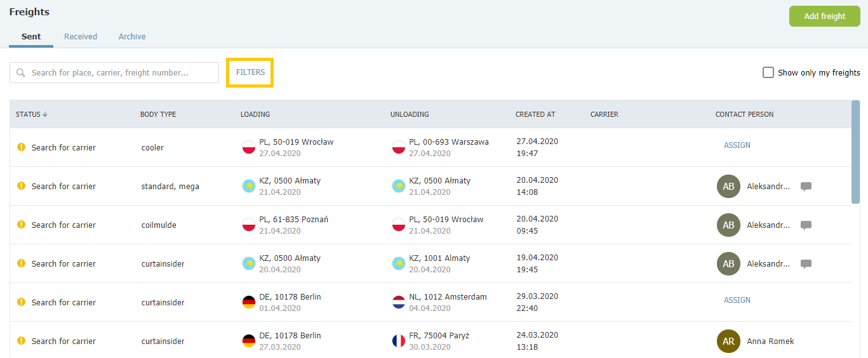Click created date 27.04.2020 19:47
The width and height of the screenshot is (868, 358).
point(537,147)
